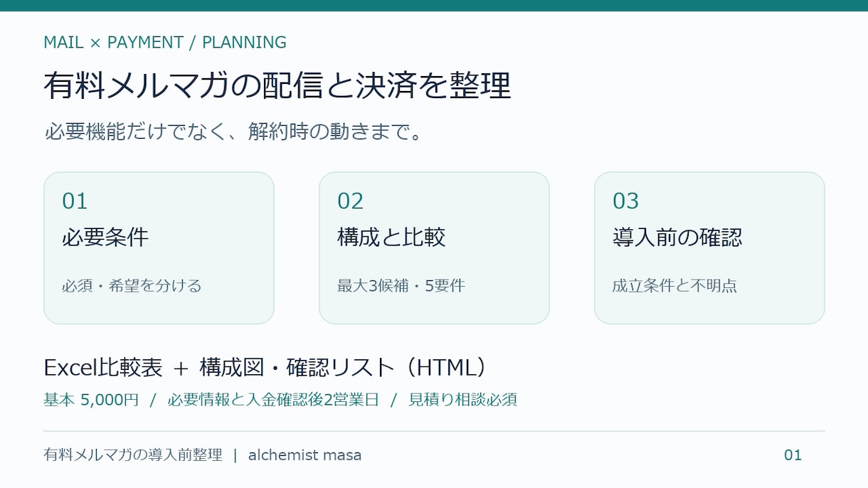Click the text '見積り相談必須'
This screenshot has width=868, height=488.
coord(462,400)
